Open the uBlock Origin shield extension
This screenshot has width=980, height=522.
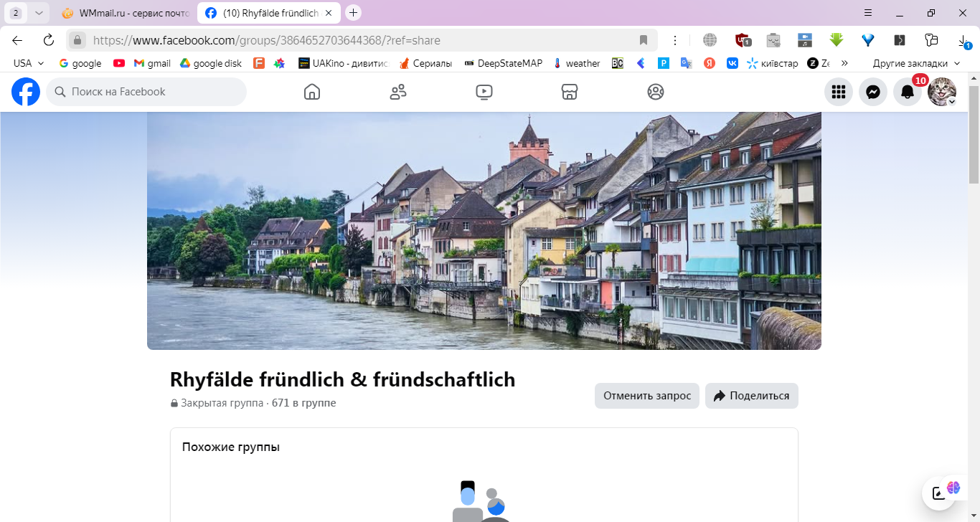[743, 40]
